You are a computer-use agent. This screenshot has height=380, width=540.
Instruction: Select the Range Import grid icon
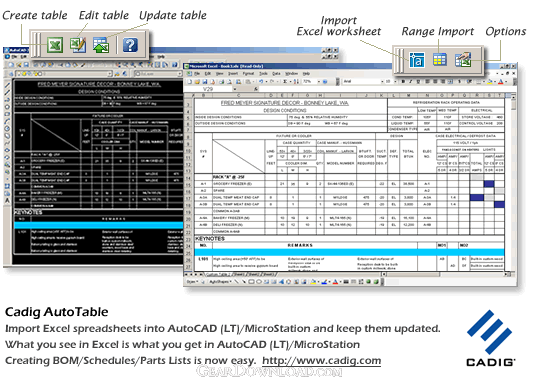tap(439, 60)
